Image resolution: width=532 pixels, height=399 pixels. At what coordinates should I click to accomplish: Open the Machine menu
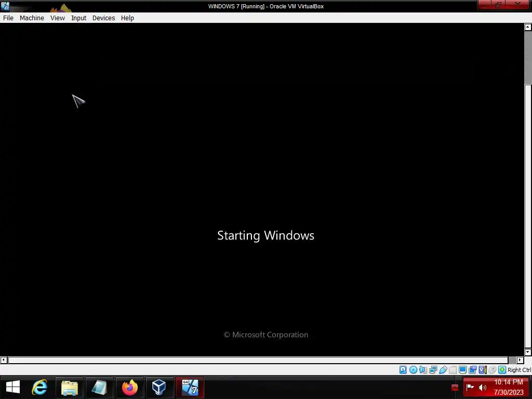coord(32,18)
